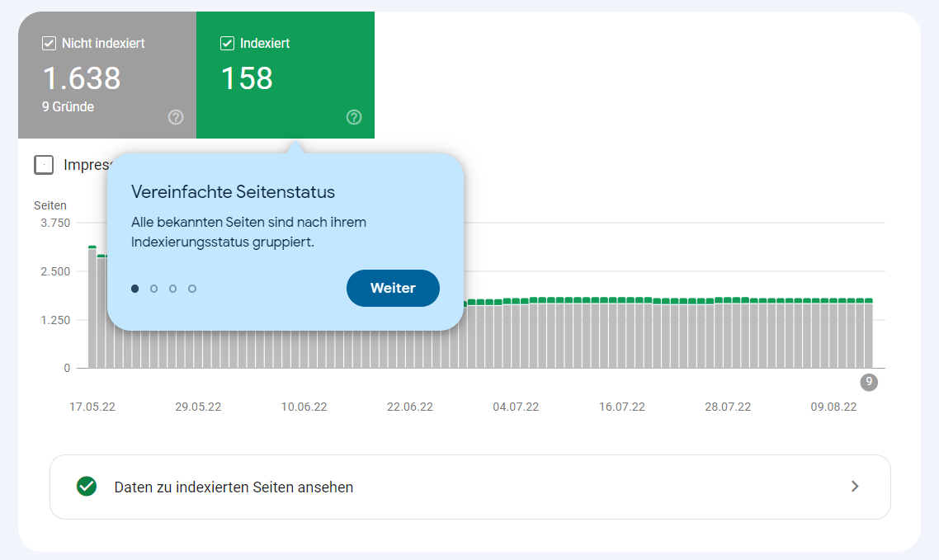Image resolution: width=939 pixels, height=560 pixels.
Task: Click help icon on Indexiert card
Action: point(354,117)
